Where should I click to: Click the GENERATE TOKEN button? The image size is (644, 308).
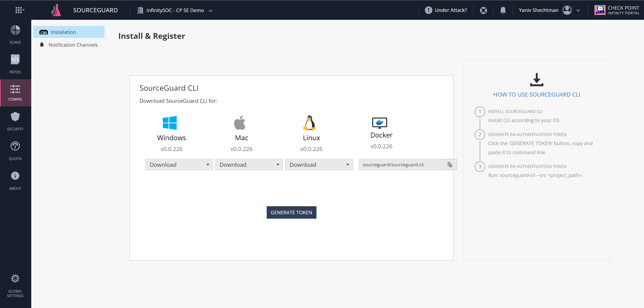pyautogui.click(x=292, y=212)
